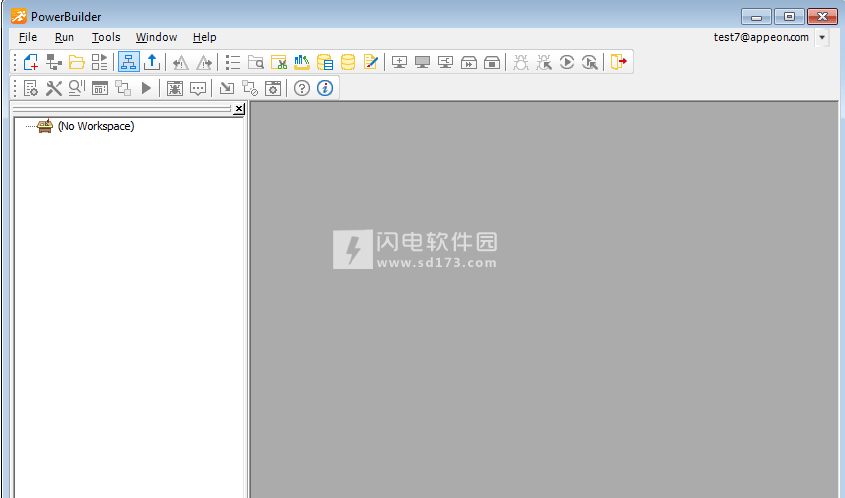Screen dimensions: 845x498
Task: Click the squares with prohibited sign icon
Action: click(250, 88)
